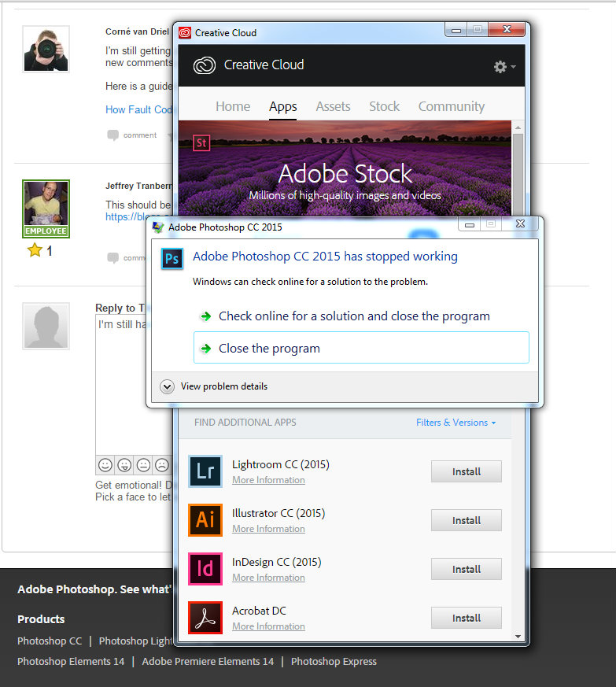Click comment link under Corné's post
This screenshot has height=687, width=616.
tap(140, 135)
